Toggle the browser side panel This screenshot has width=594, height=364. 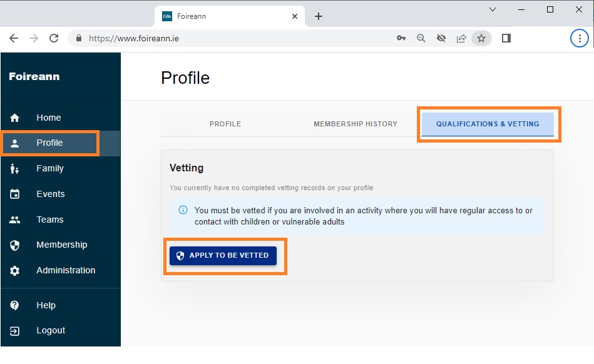(x=506, y=38)
